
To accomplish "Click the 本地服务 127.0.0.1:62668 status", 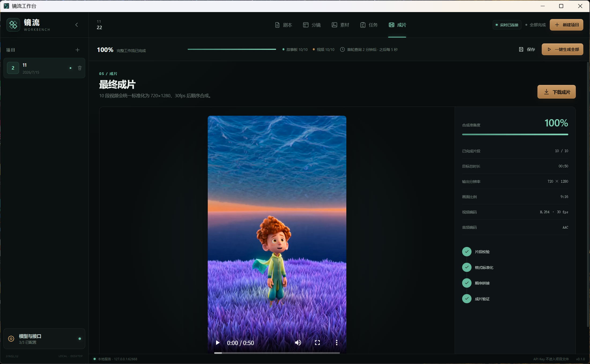I will click(116, 359).
